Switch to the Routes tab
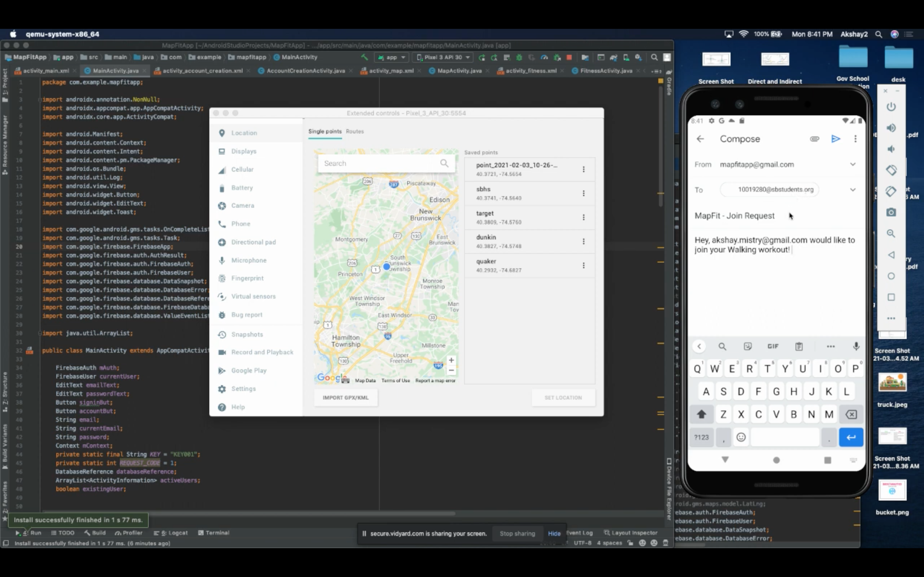Image resolution: width=924 pixels, height=577 pixels. point(355,131)
